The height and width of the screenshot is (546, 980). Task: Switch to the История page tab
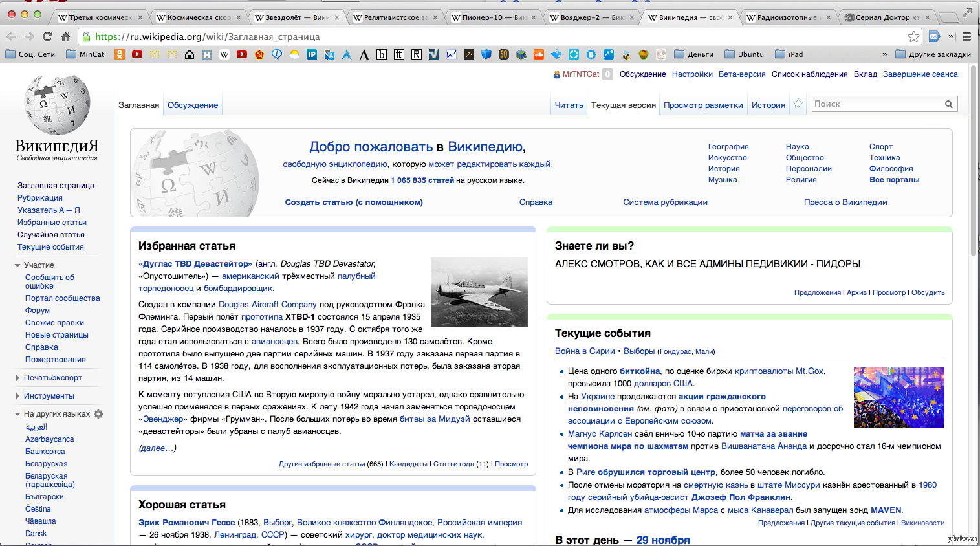tap(768, 105)
